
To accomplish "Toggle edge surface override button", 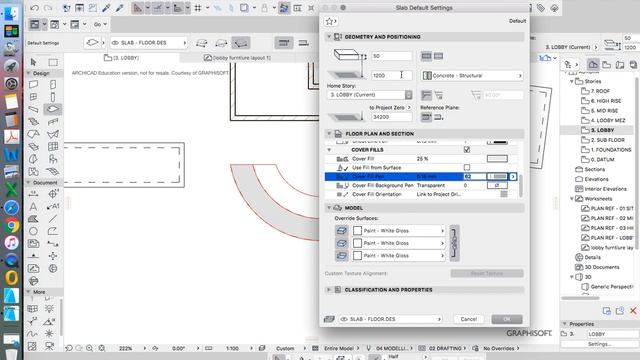I will click(x=342, y=243).
